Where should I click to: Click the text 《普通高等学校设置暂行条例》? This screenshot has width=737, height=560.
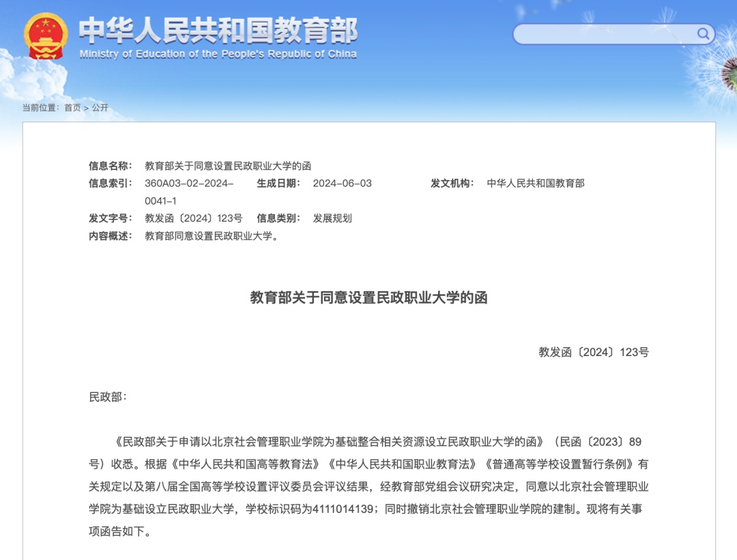pos(560,464)
